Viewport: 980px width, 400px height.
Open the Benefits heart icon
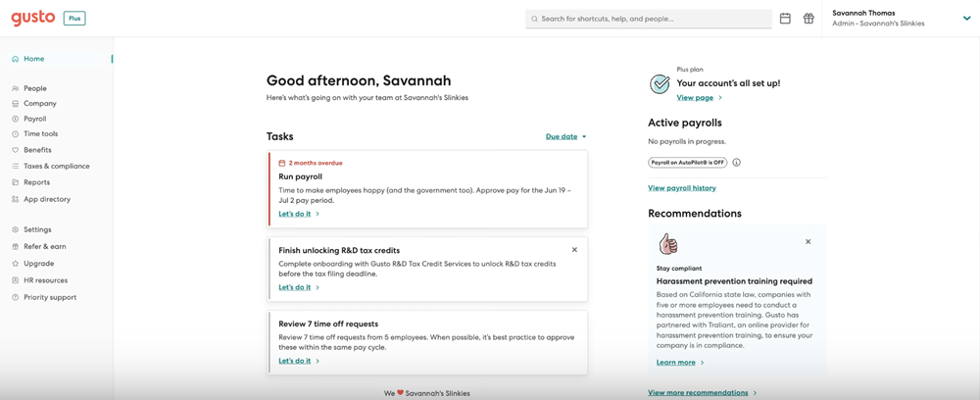tap(16, 150)
